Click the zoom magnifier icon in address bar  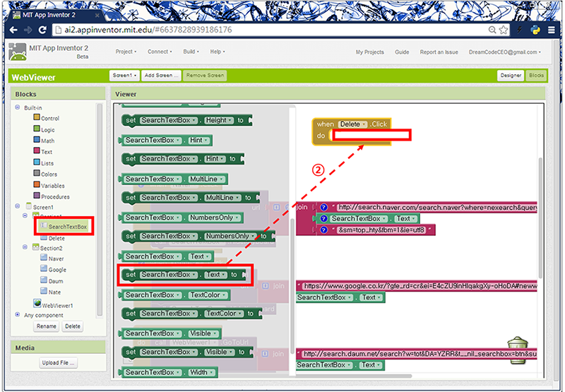coord(492,30)
